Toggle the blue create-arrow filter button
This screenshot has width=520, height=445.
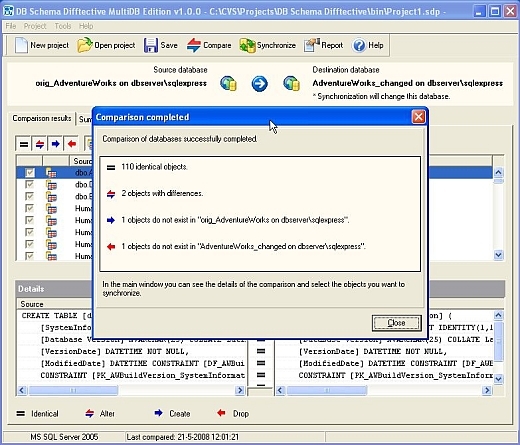[x=56, y=144]
